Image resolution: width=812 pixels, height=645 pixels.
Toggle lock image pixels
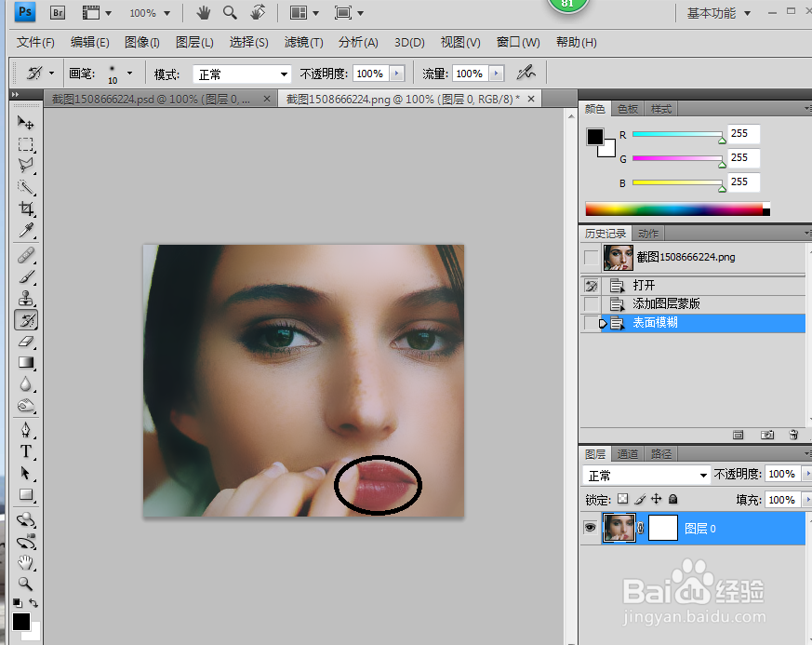(x=640, y=499)
